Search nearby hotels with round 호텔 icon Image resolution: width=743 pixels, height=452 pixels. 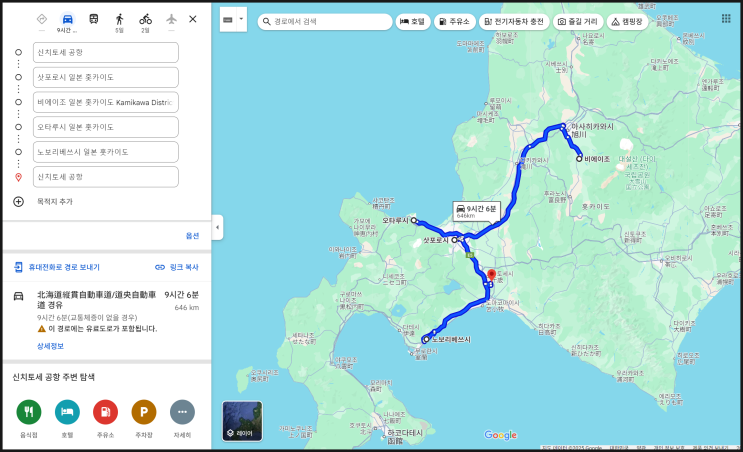point(67,412)
